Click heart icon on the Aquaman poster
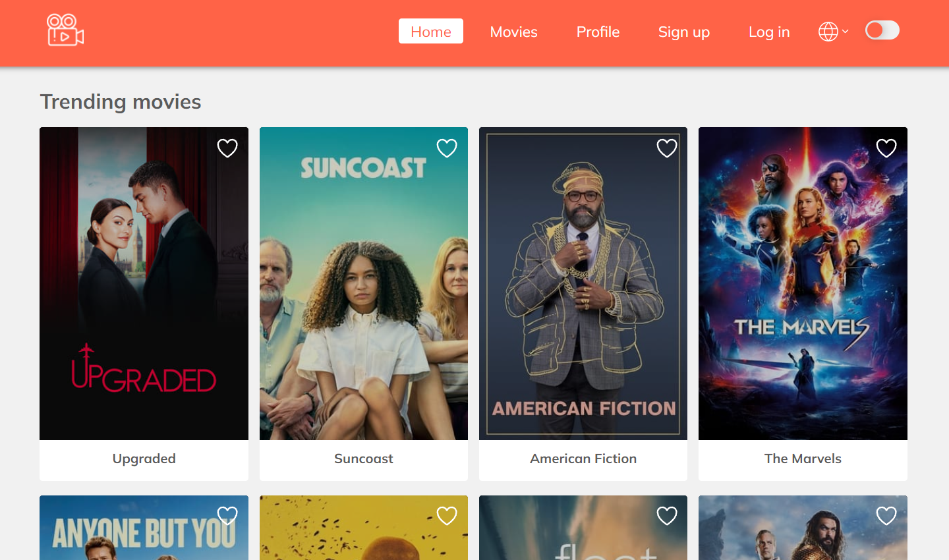Screen dimensions: 949x560 point(886,516)
